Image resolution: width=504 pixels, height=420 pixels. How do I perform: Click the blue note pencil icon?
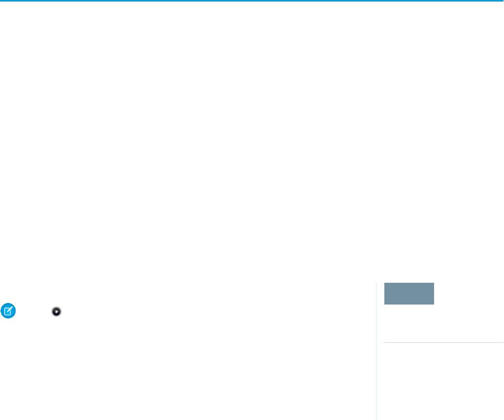8,311
